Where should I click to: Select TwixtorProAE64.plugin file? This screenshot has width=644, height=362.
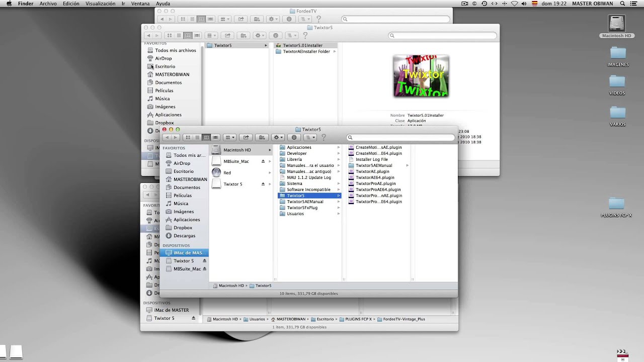(379, 190)
